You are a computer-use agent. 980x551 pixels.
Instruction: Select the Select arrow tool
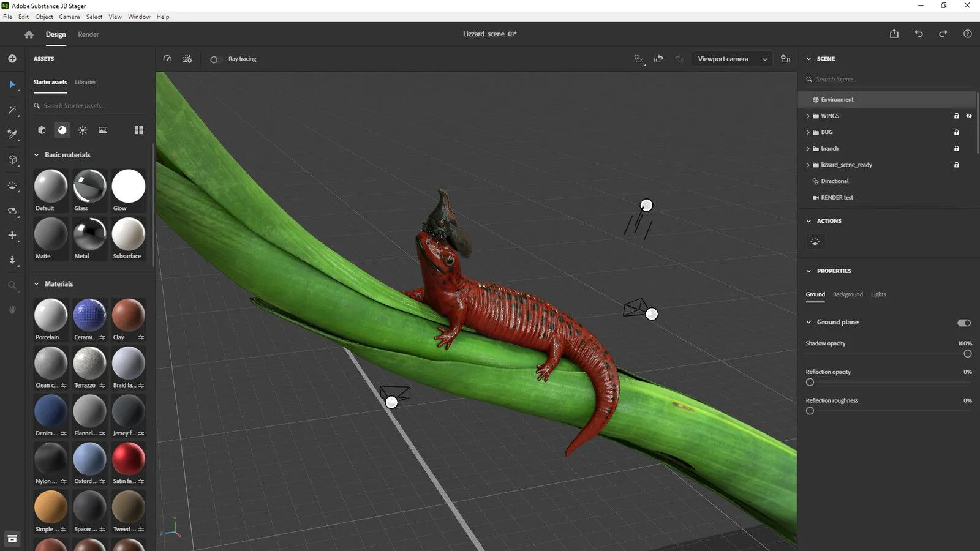[12, 84]
